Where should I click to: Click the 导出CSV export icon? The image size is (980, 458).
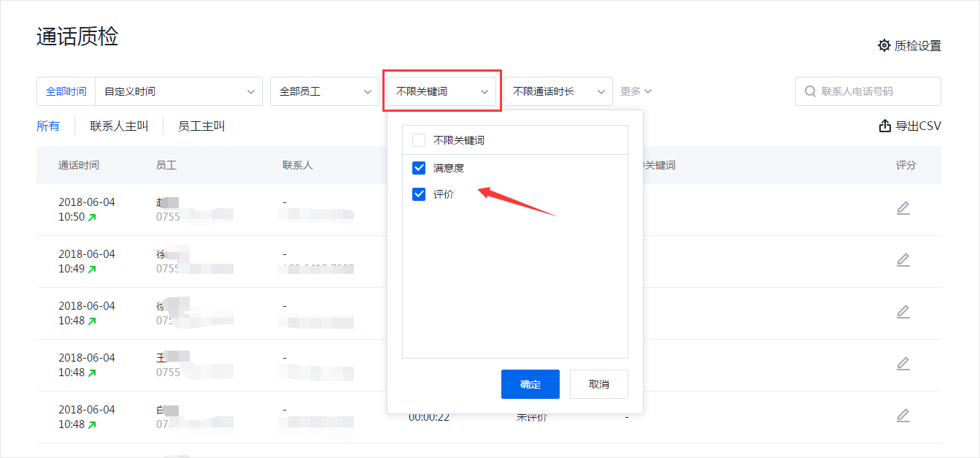(x=885, y=126)
